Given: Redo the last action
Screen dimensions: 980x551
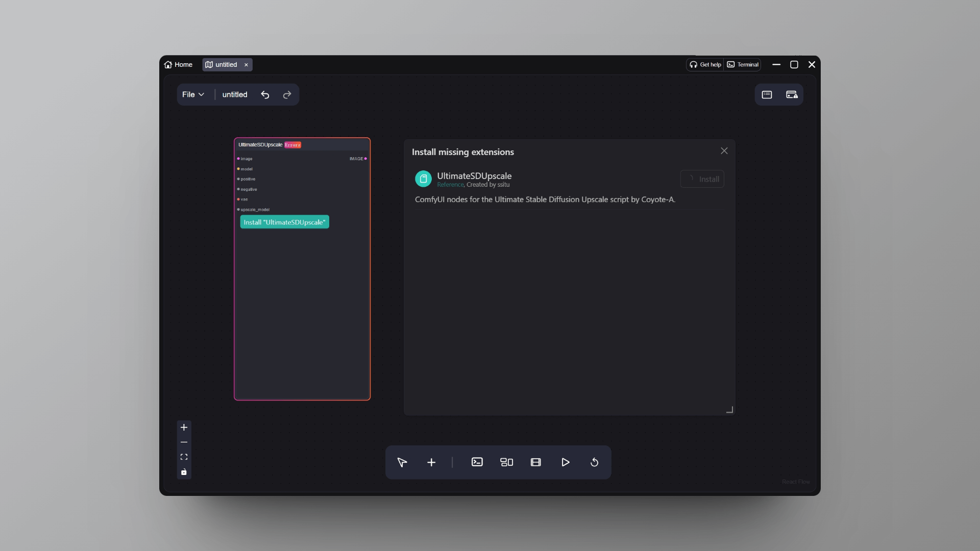Looking at the screenshot, I should click(x=287, y=94).
